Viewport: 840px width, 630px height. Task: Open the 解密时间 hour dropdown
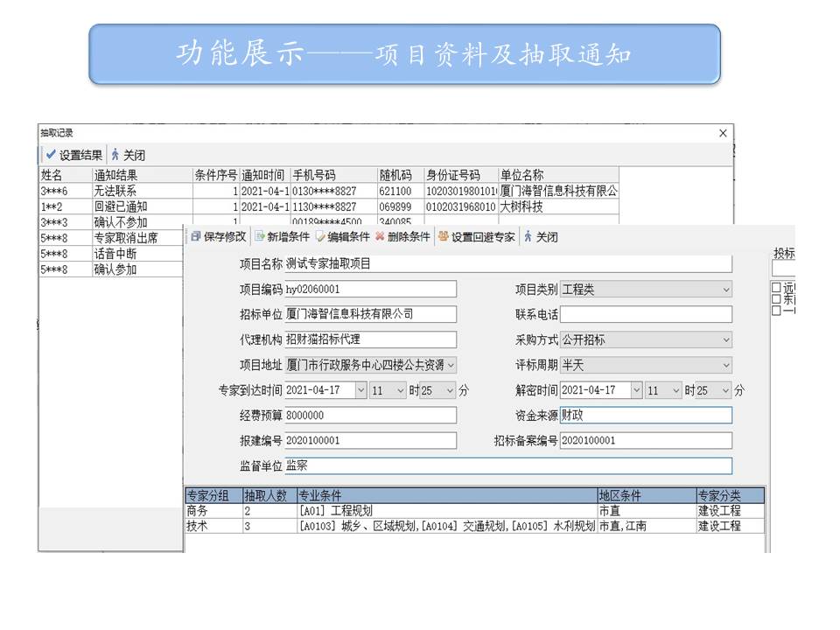676,390
